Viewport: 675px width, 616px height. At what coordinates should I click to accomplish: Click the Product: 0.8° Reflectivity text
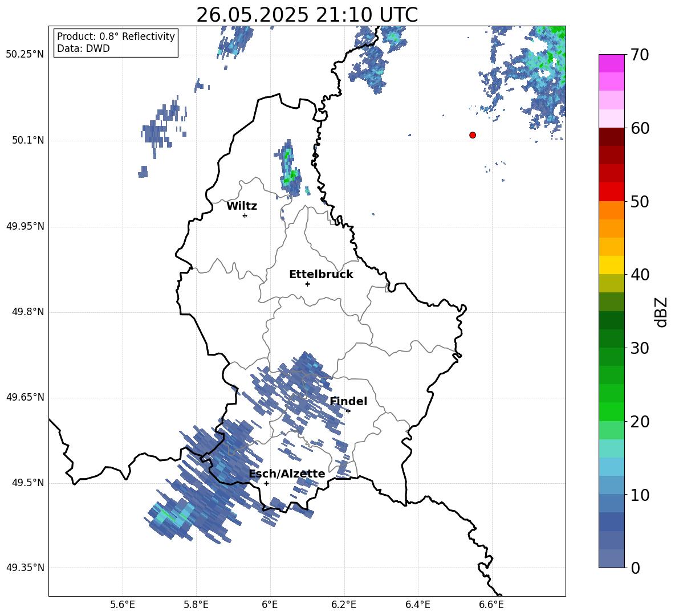click(x=116, y=36)
